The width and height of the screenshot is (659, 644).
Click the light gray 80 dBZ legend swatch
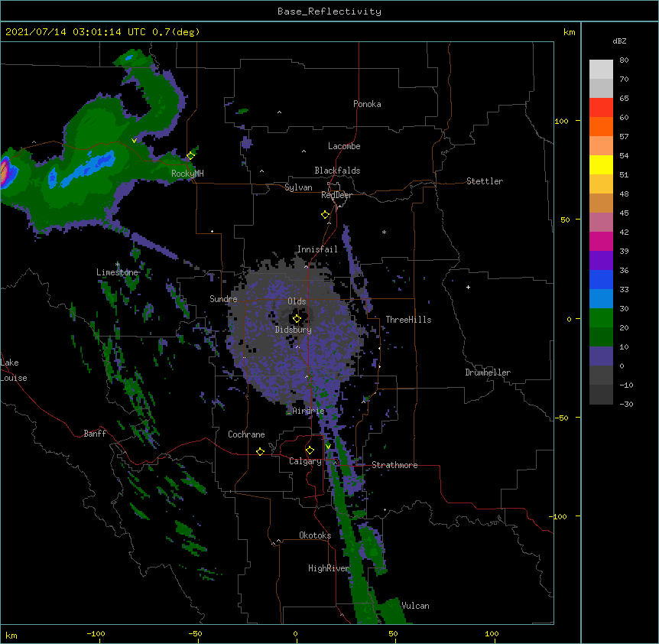click(x=601, y=69)
